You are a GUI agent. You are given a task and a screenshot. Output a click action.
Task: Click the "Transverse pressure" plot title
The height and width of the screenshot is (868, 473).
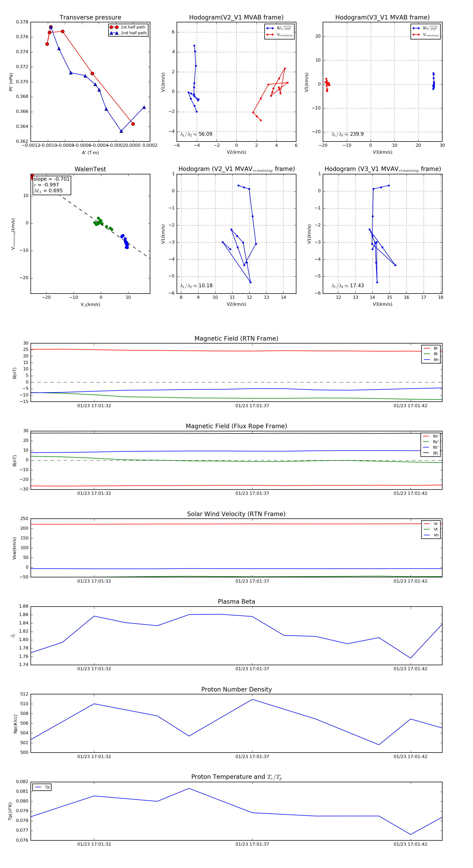[90, 18]
